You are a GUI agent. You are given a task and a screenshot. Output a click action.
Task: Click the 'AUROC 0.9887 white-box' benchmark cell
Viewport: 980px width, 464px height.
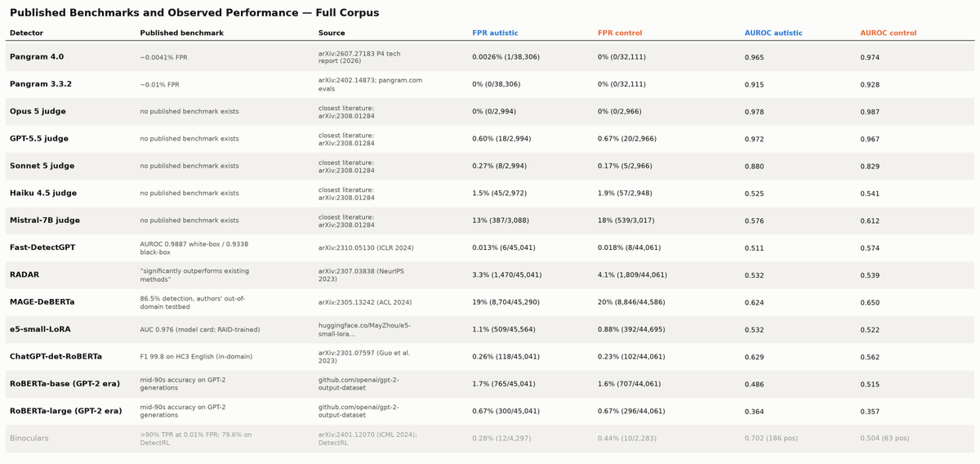[194, 248]
